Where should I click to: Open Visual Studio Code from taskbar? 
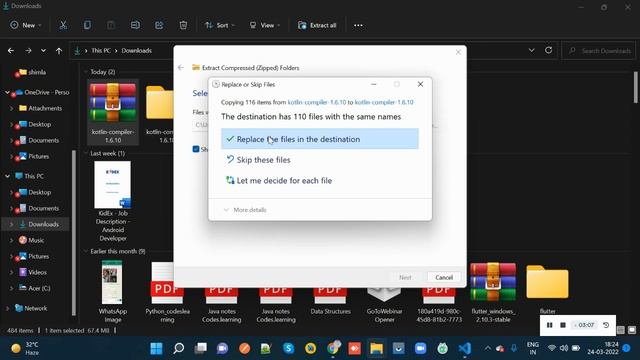tap(464, 348)
